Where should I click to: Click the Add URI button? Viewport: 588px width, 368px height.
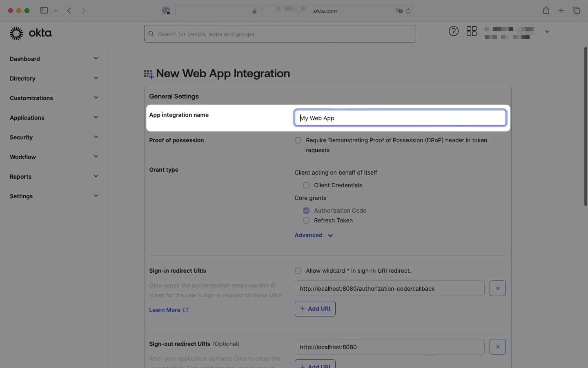pos(315,309)
